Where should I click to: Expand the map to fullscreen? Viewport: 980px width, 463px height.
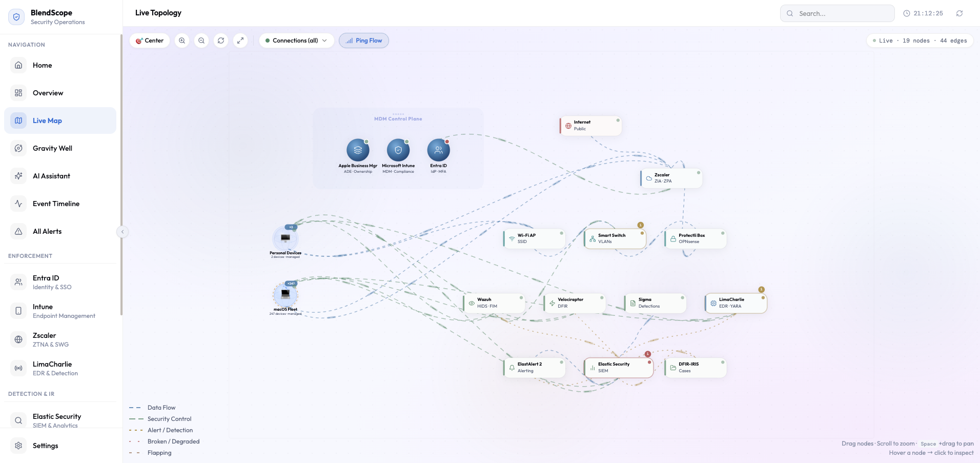point(240,41)
